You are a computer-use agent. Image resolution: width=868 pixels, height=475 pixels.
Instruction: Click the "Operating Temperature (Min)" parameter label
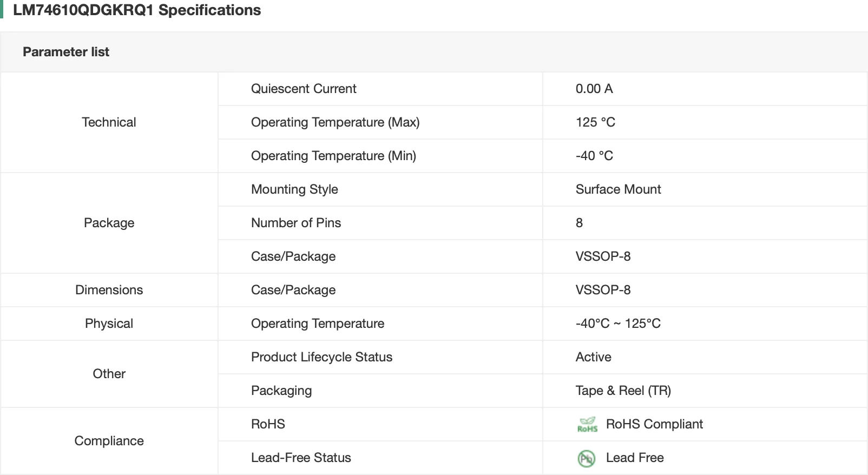point(333,156)
